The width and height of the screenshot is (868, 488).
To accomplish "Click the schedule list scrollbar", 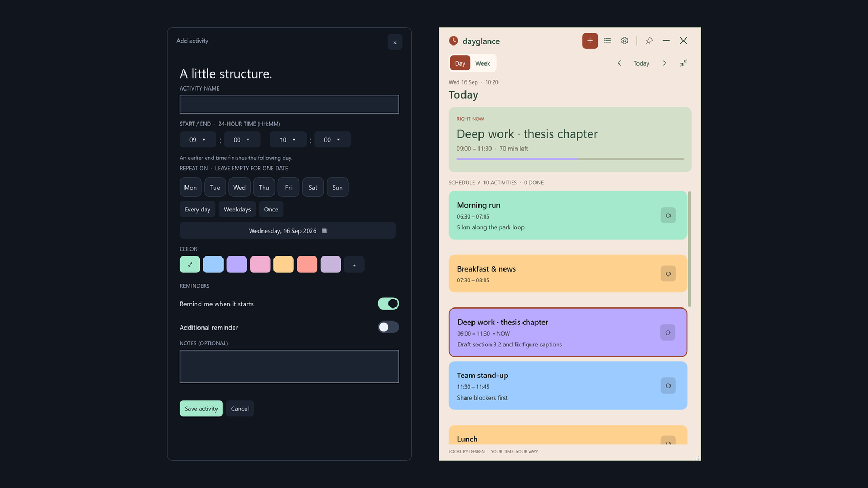I will tap(690, 249).
